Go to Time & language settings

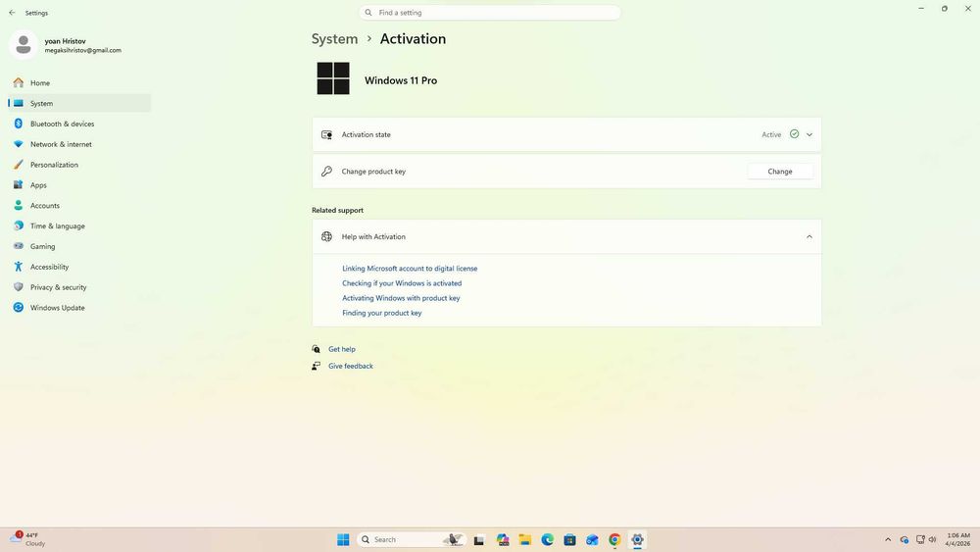point(79,226)
